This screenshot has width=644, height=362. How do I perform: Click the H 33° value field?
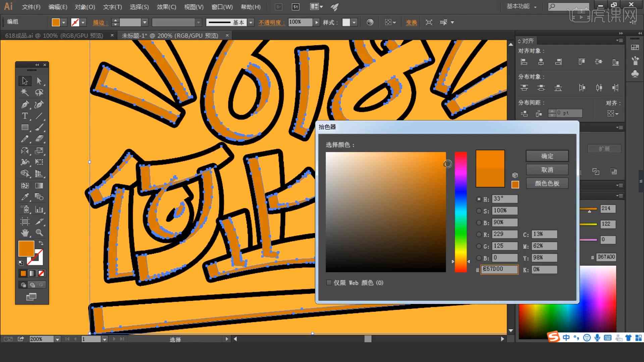[x=505, y=199]
